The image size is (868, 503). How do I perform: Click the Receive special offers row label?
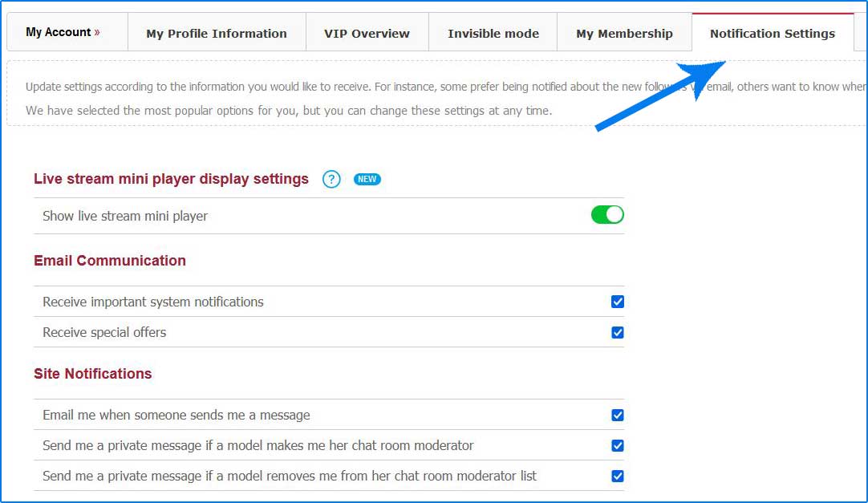tap(104, 331)
